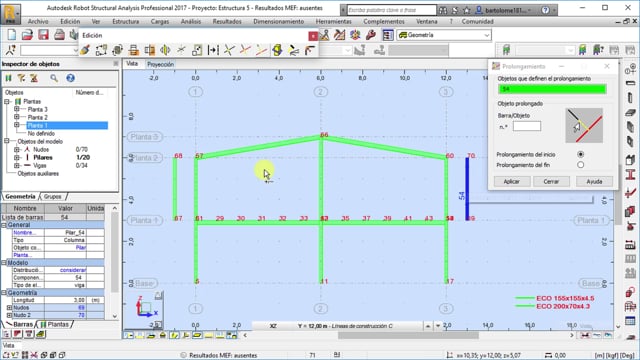Click the layout selection icon beside Geometría
This screenshot has width=640, height=360.
tap(387, 35)
